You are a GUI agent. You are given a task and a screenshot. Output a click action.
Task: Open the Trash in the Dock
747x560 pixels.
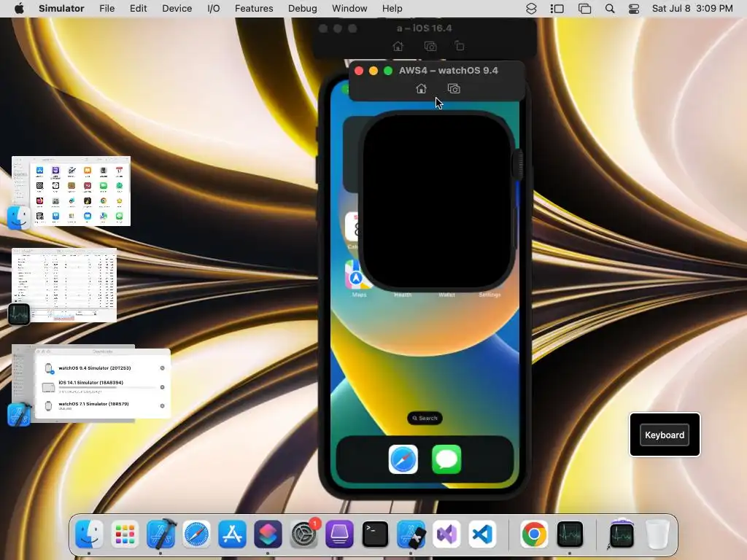pyautogui.click(x=657, y=534)
